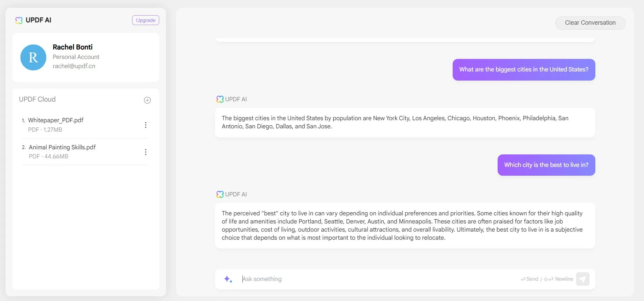Open the Whitepaper_PDF.pdf file
This screenshot has width=644, height=301.
click(56, 120)
